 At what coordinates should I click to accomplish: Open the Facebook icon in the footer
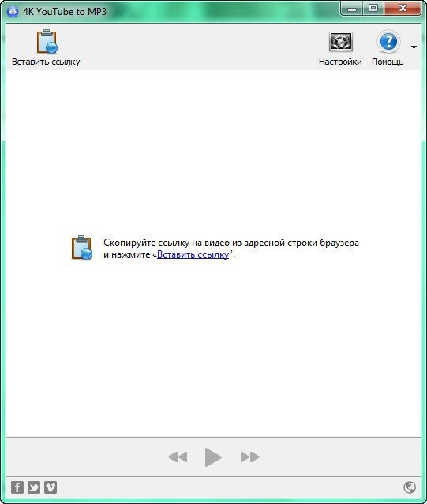pyautogui.click(x=17, y=487)
